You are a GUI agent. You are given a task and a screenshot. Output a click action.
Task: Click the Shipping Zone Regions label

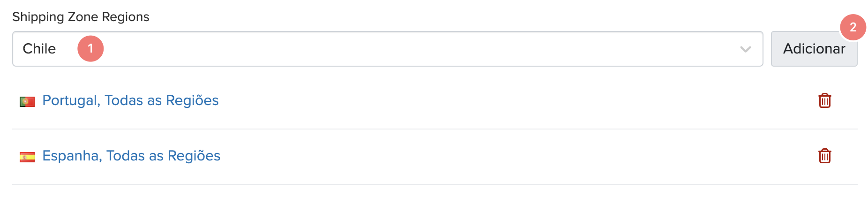click(x=81, y=17)
